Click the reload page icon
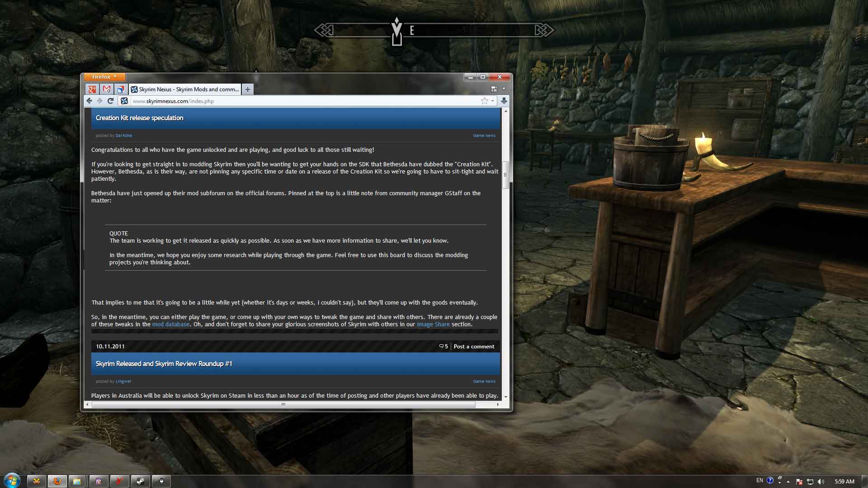The image size is (868, 488). [110, 101]
